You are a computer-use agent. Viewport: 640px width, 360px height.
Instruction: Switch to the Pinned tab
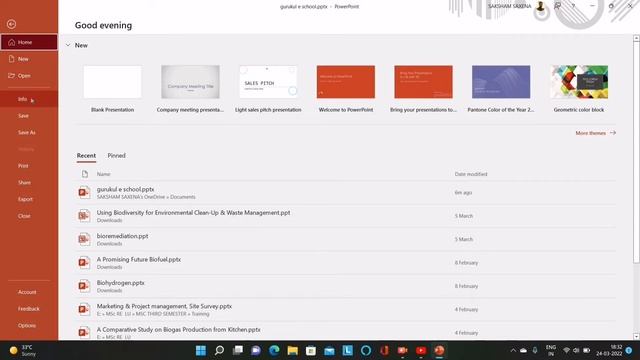(x=116, y=156)
